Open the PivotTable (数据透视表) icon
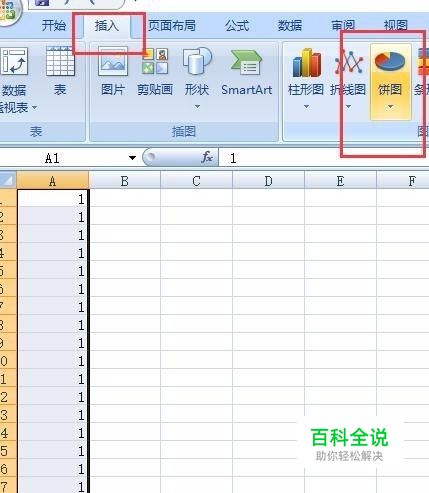429x493 pixels. [14, 61]
